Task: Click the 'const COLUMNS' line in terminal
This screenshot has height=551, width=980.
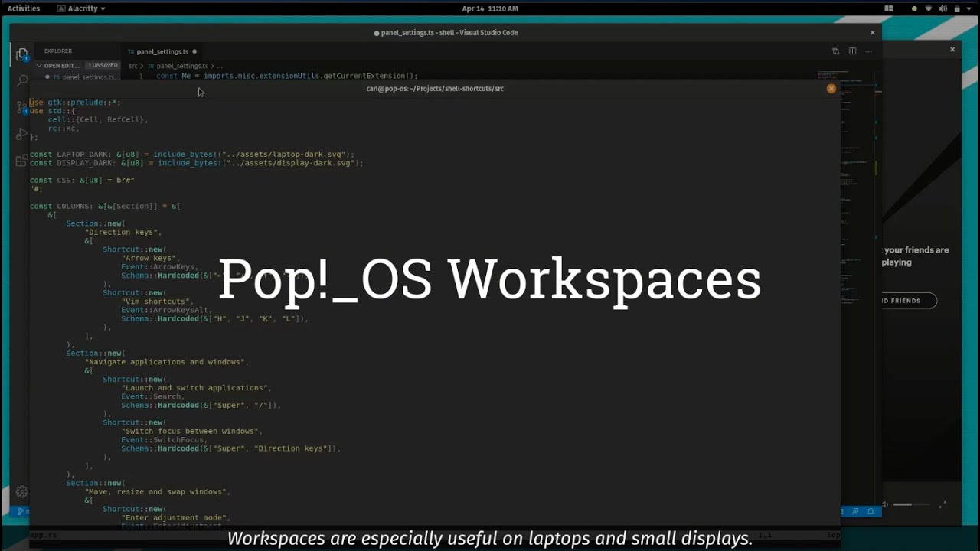Action: click(105, 207)
